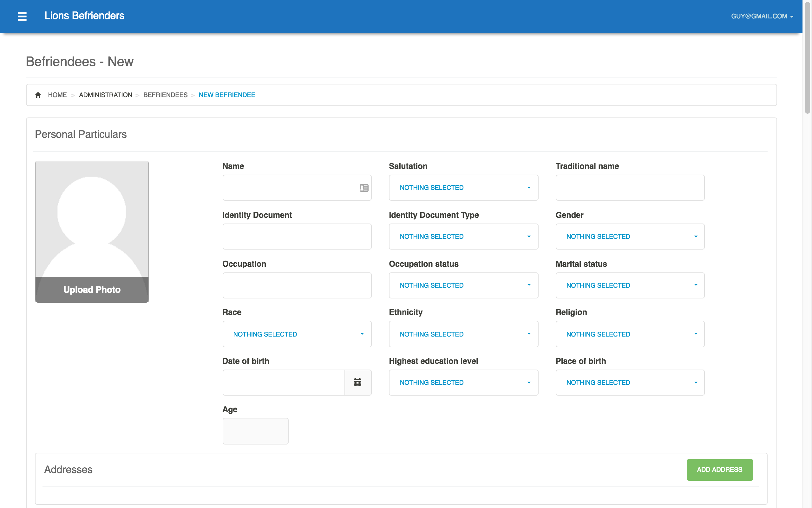The height and width of the screenshot is (508, 812).
Task: Open the Gender dropdown
Action: [x=630, y=237]
